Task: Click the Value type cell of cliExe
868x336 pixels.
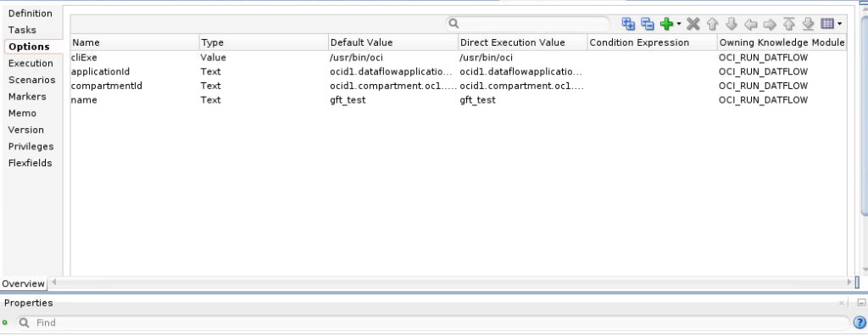Action: 213,57
